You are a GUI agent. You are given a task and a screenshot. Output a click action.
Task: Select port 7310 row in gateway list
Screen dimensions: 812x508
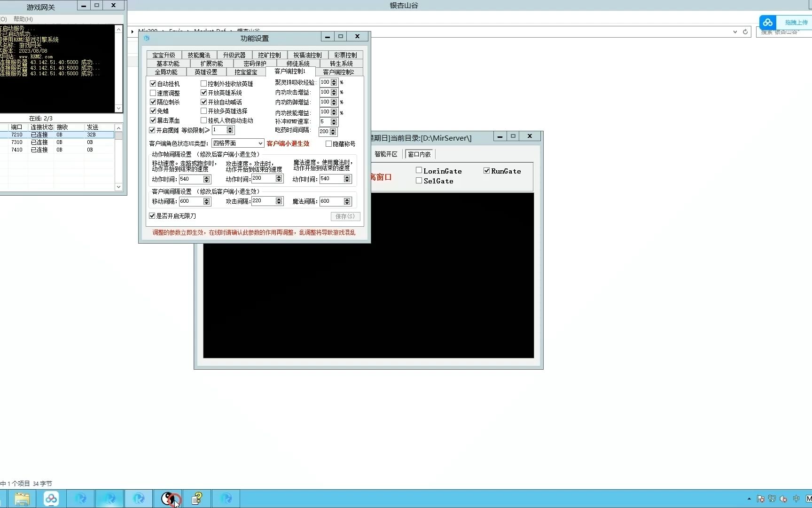click(57, 142)
